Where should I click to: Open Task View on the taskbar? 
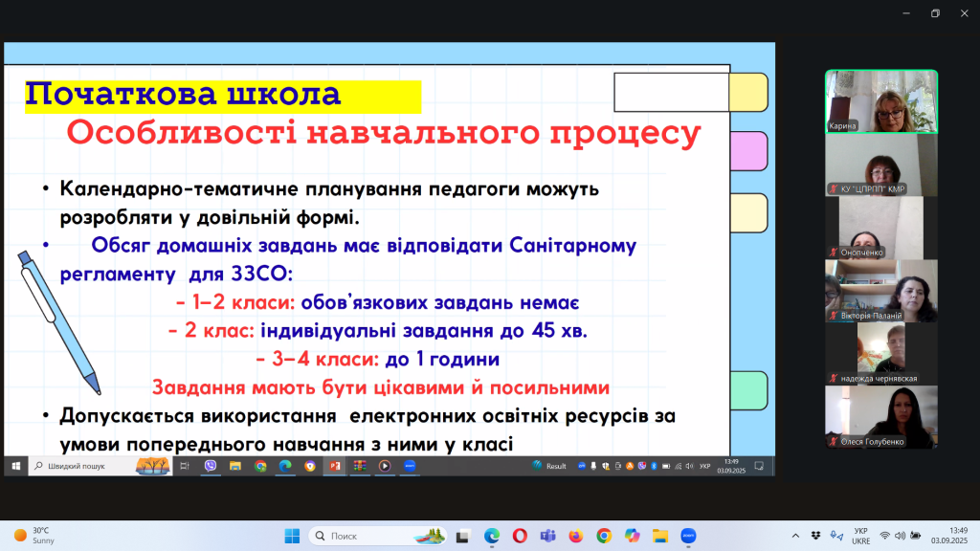(x=463, y=536)
